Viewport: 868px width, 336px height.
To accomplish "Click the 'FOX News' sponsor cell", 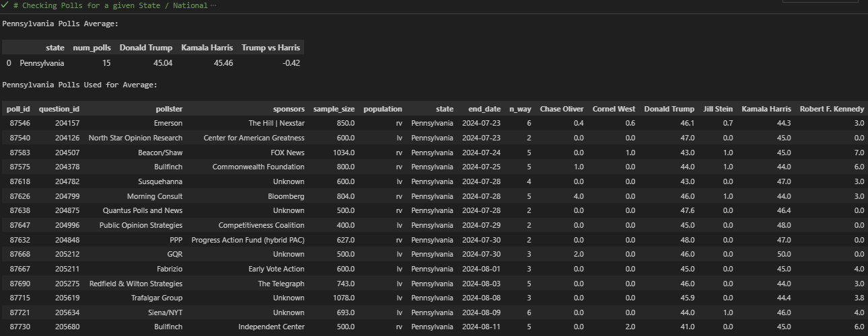I will tap(287, 153).
